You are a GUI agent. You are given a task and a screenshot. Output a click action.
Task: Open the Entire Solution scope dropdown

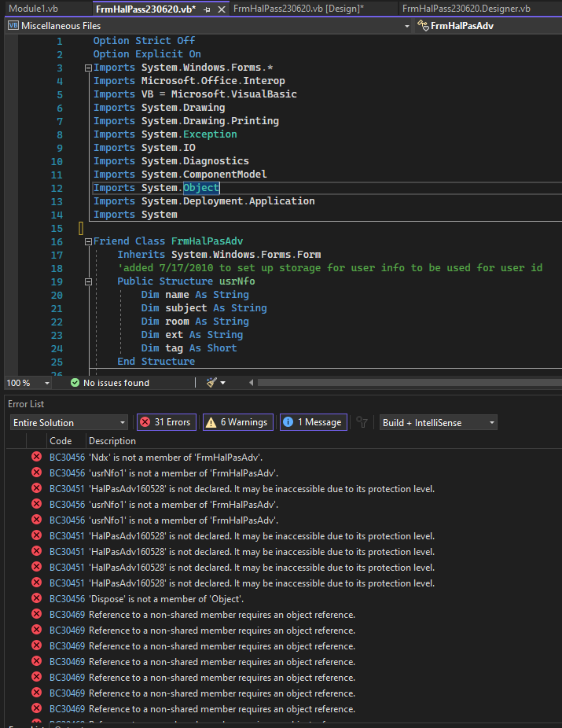point(68,422)
